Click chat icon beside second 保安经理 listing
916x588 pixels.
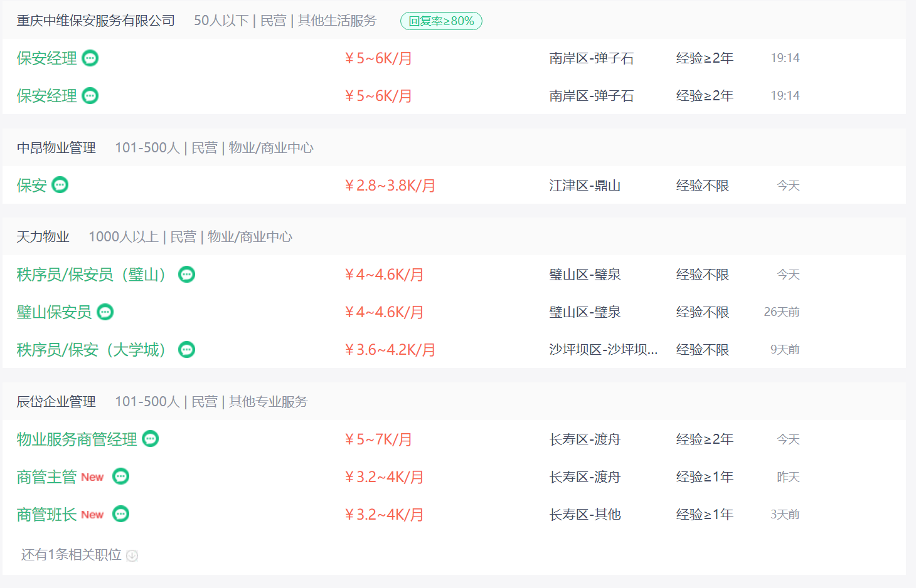[90, 96]
